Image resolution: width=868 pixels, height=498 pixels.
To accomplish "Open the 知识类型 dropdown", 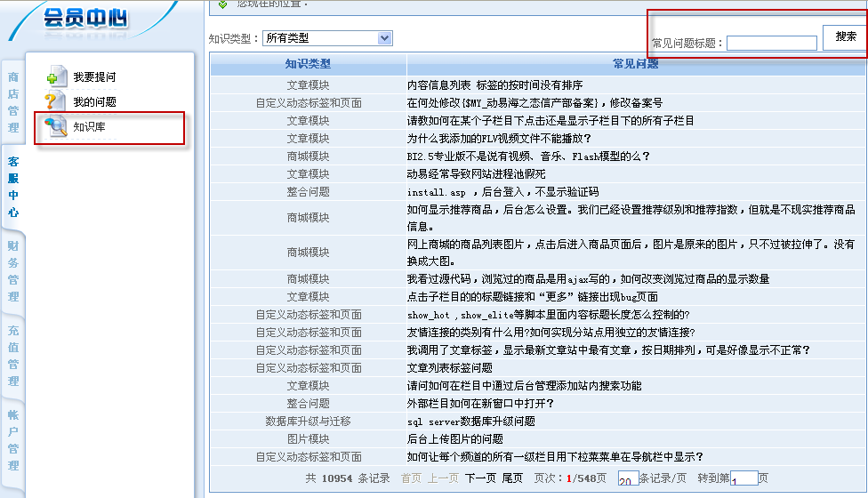I will (384, 38).
